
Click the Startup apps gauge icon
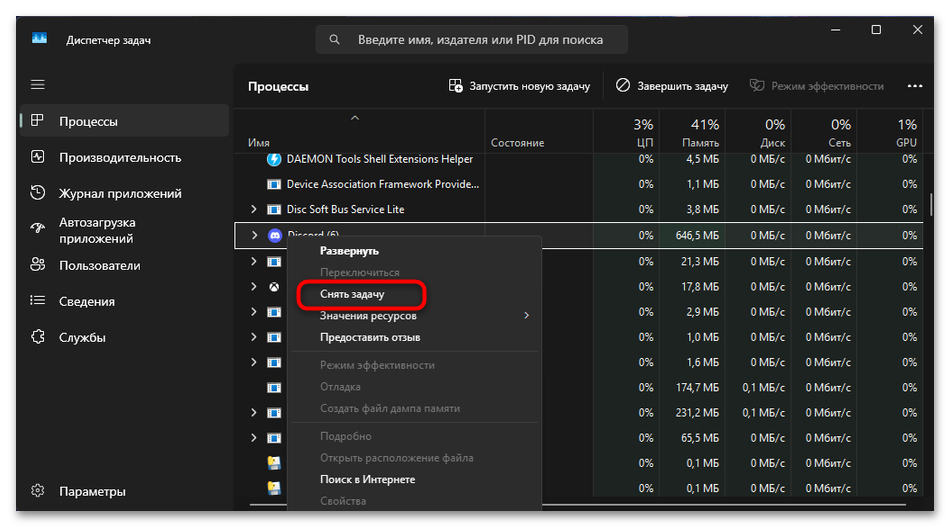point(38,229)
